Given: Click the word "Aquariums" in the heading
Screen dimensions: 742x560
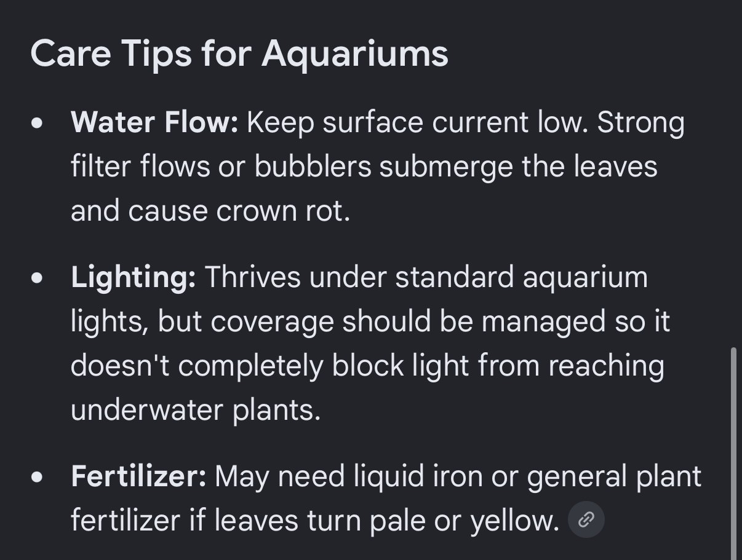Looking at the screenshot, I should 355,53.
